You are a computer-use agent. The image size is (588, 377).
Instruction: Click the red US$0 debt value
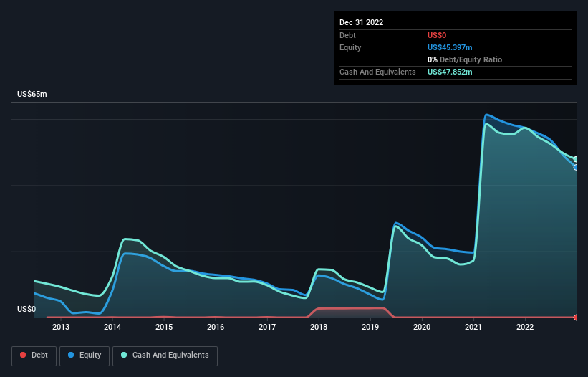437,35
